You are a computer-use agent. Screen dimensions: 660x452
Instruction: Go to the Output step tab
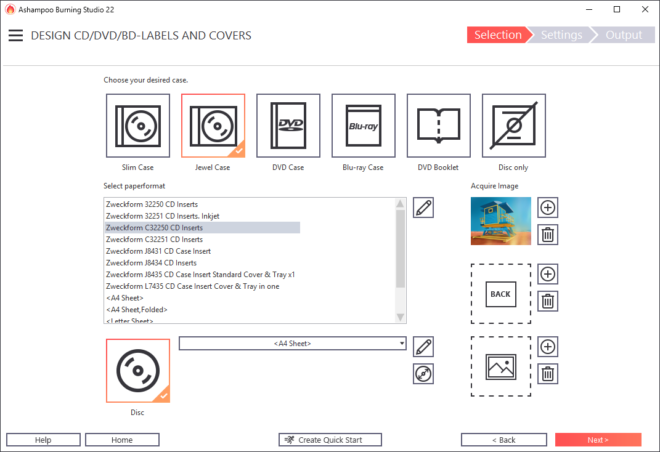click(x=624, y=35)
